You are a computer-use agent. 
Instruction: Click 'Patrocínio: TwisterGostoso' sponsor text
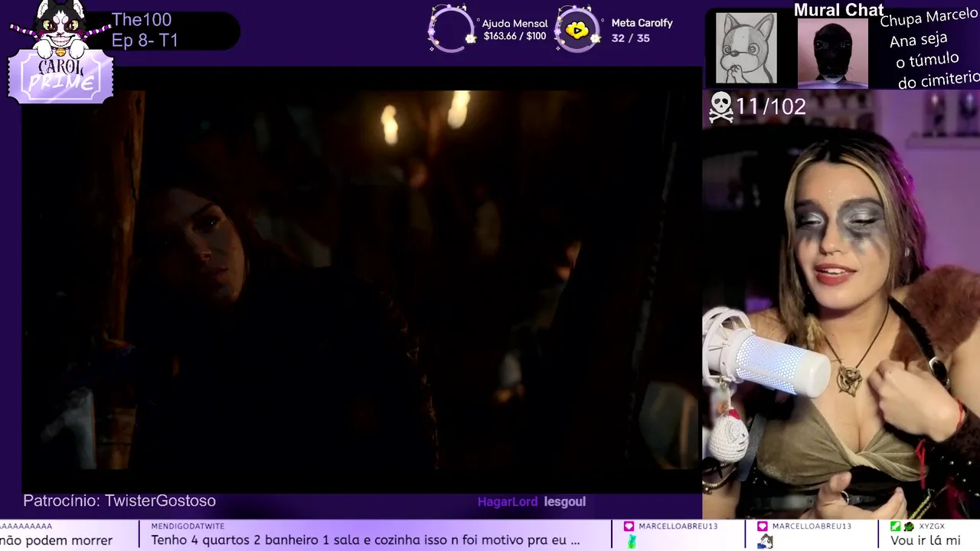(x=119, y=500)
